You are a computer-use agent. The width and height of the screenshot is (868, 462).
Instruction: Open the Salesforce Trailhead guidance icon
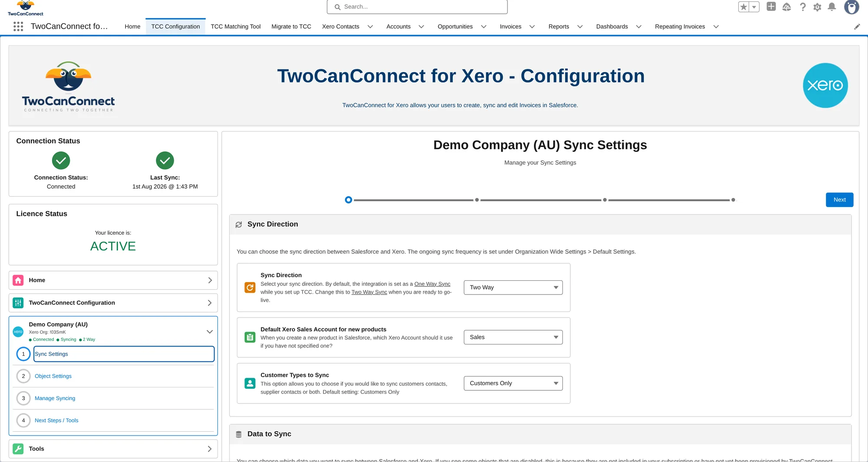(x=787, y=7)
